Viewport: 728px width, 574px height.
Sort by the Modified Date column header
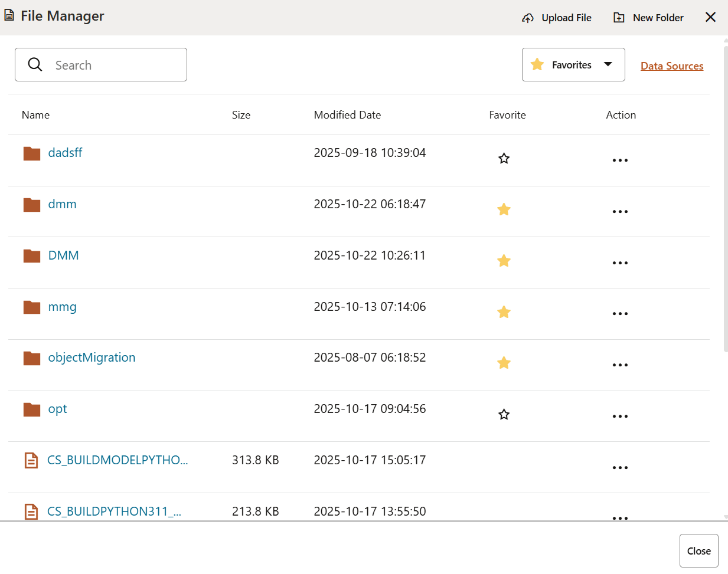(347, 114)
